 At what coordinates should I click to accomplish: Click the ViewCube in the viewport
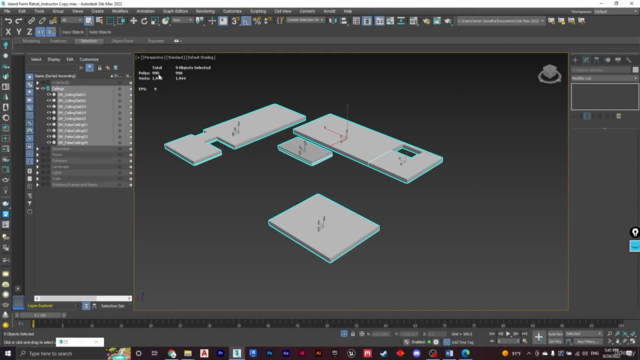(x=550, y=74)
